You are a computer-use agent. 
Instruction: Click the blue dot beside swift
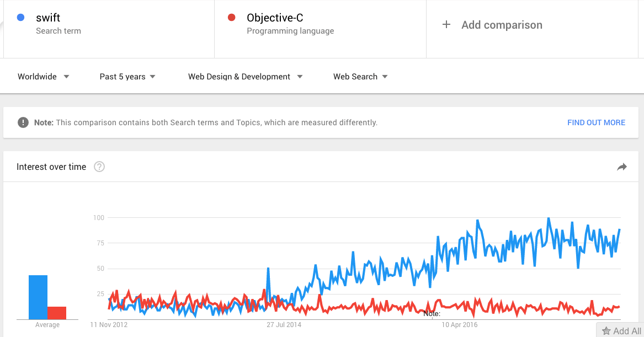point(20,18)
